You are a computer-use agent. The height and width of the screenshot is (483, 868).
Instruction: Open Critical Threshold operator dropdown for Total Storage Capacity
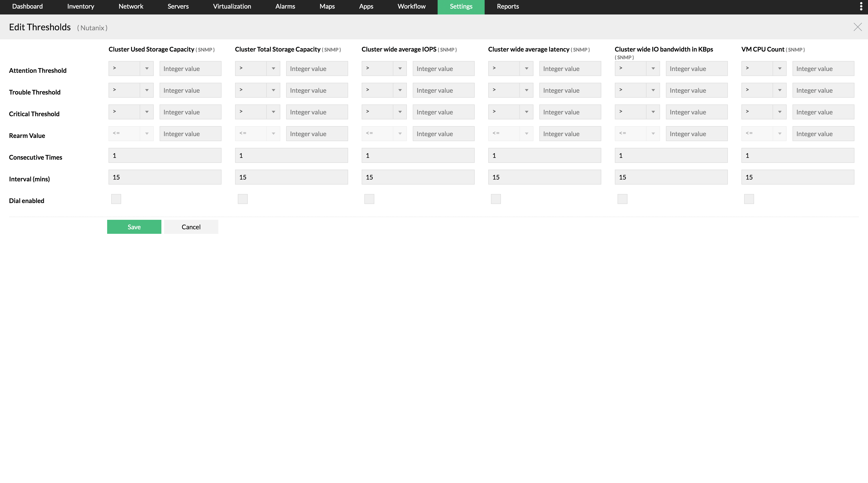pyautogui.click(x=257, y=112)
